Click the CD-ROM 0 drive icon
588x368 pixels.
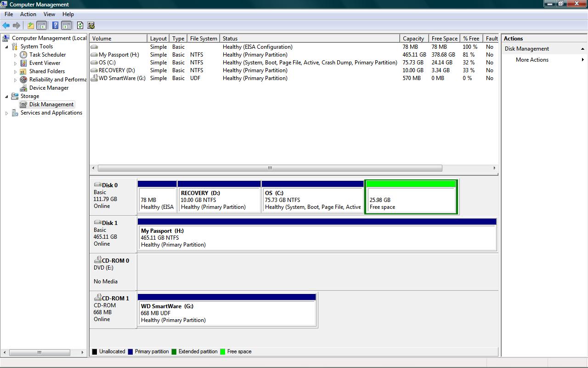pos(97,260)
